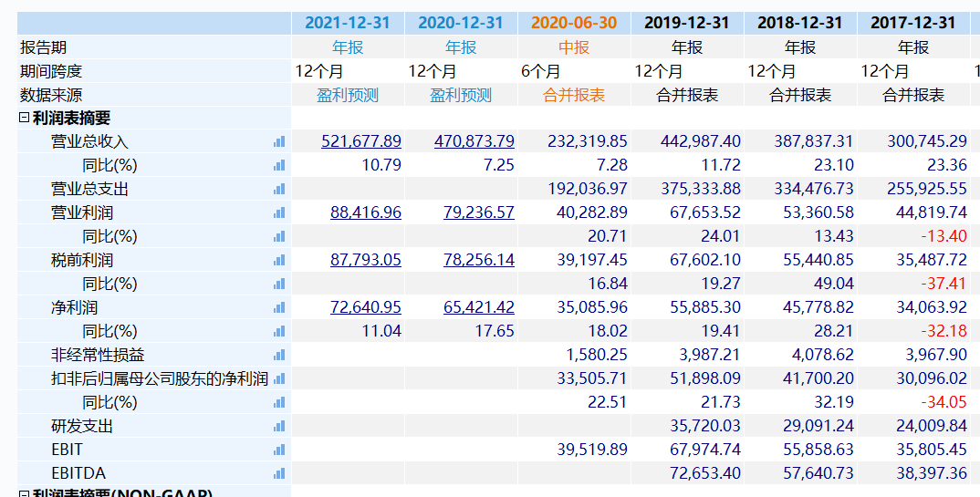Open operating profit forecast 88,416.96

click(366, 212)
